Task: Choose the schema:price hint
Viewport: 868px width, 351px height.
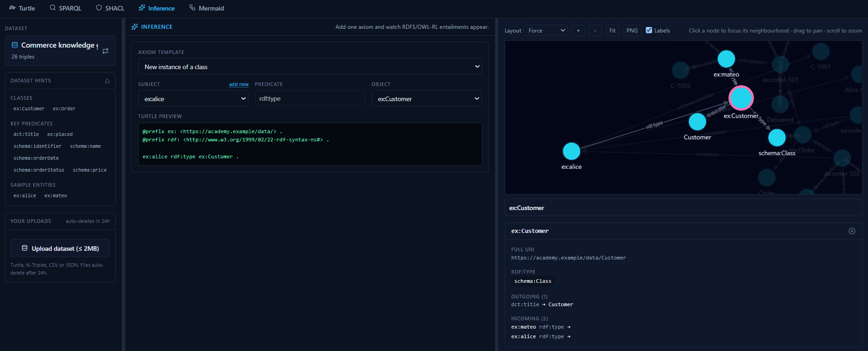Action: pyautogui.click(x=90, y=170)
